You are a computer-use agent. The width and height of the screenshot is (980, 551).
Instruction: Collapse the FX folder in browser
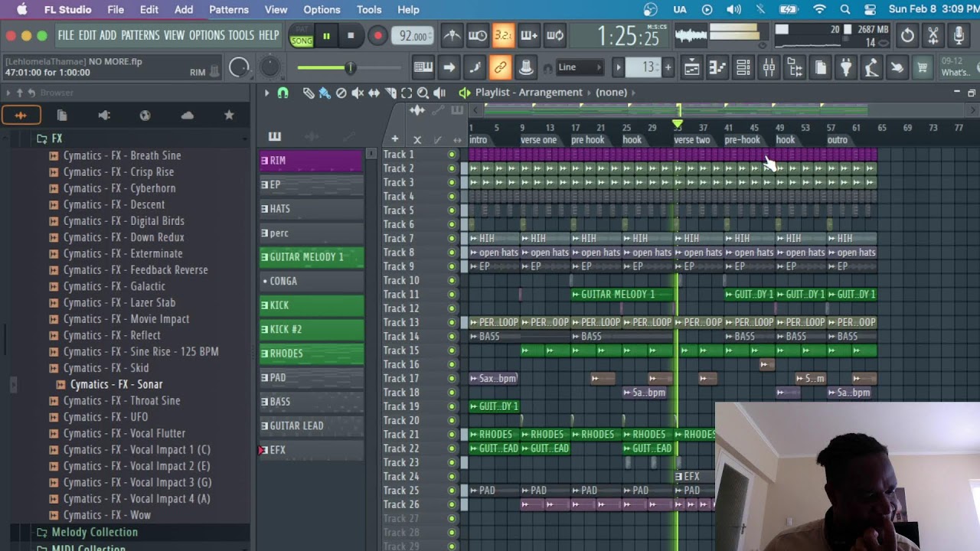click(56, 139)
